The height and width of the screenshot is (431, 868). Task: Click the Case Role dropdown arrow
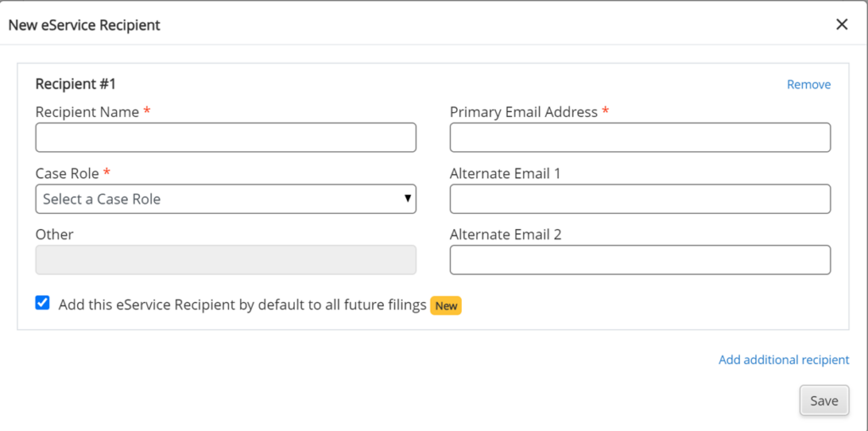click(x=408, y=199)
